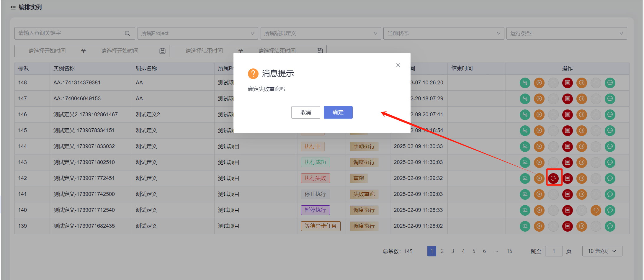644x280 pixels.
Task: Go to page 6 in pagination
Action: [x=484, y=251]
